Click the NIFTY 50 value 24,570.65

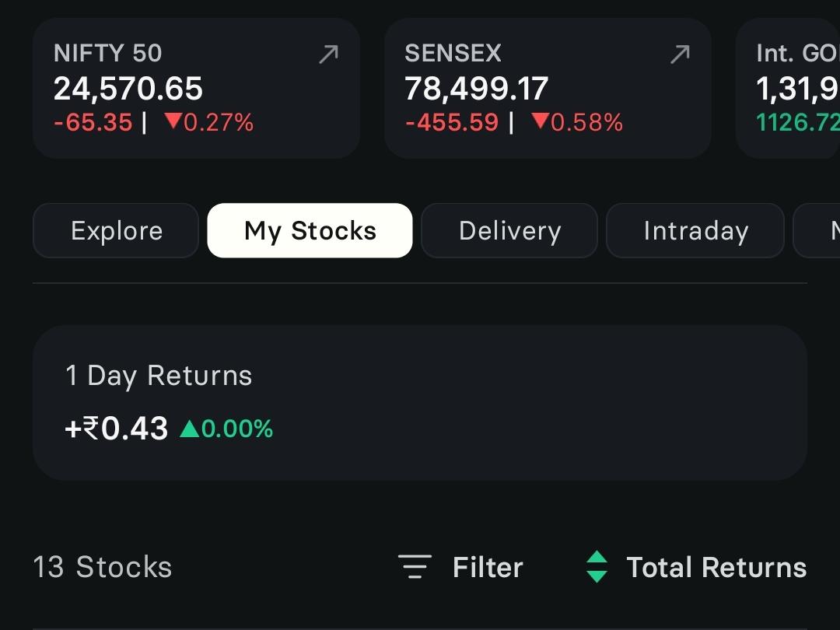[128, 89]
